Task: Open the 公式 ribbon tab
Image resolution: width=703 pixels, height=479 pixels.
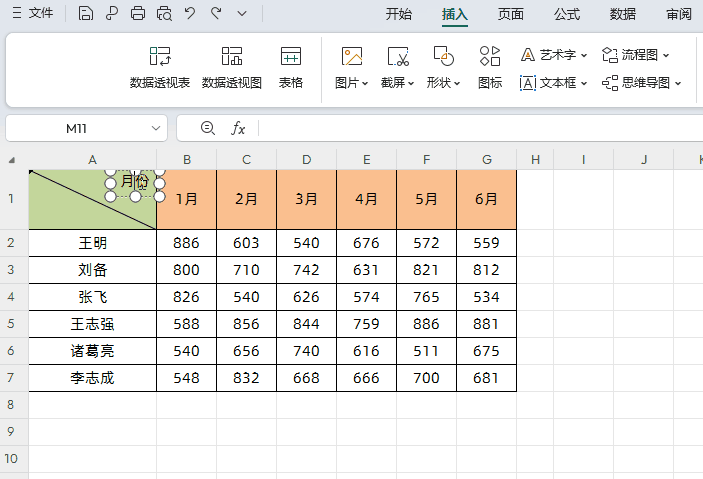Action: [x=567, y=14]
